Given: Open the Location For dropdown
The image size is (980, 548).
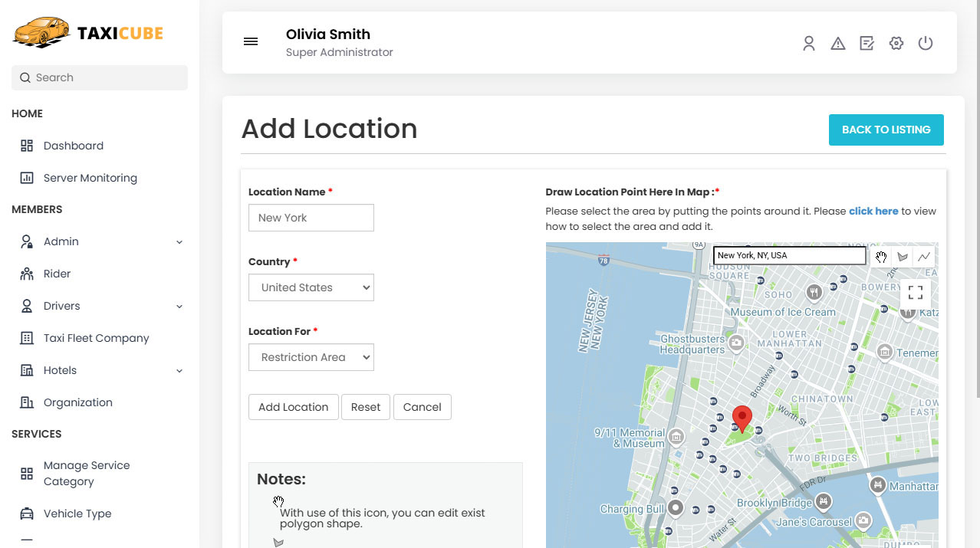Looking at the screenshot, I should (x=311, y=357).
